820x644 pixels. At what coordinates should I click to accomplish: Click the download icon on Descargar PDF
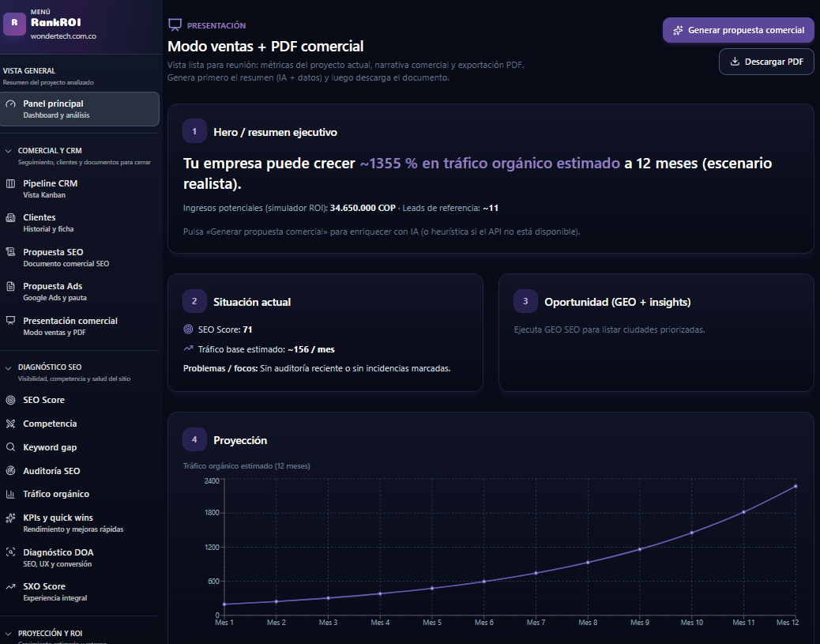(735, 62)
